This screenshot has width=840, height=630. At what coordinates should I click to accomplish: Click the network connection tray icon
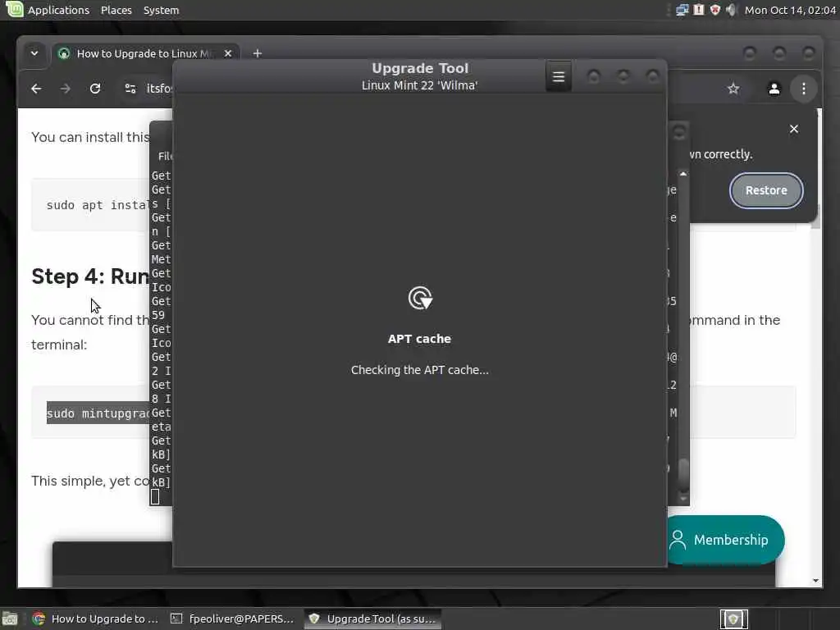682,10
